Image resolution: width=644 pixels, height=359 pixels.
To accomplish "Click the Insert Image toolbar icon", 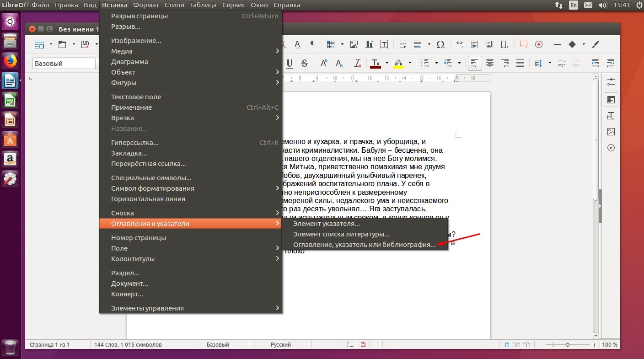I will point(354,44).
